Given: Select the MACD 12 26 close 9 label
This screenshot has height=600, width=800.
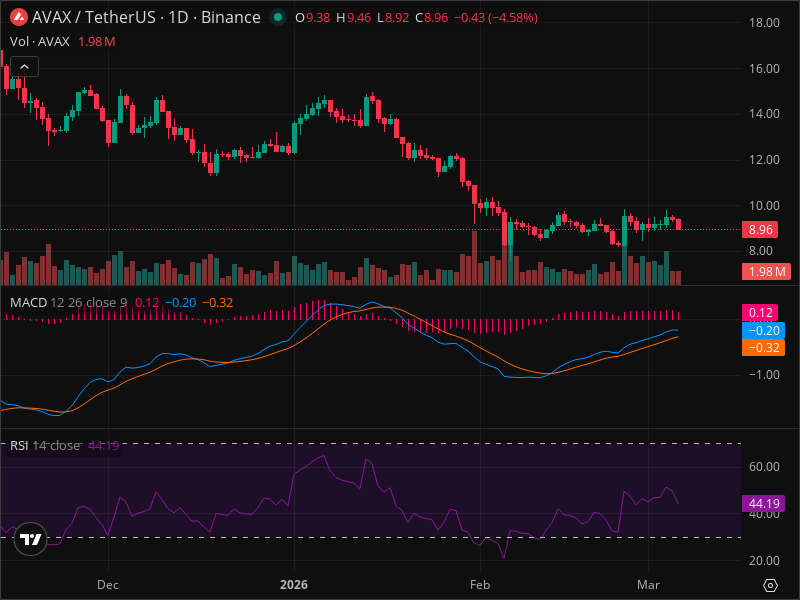Looking at the screenshot, I should (x=68, y=303).
